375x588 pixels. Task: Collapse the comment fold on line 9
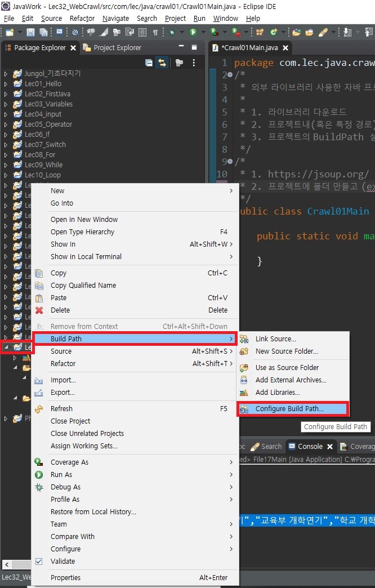pyautogui.click(x=230, y=162)
